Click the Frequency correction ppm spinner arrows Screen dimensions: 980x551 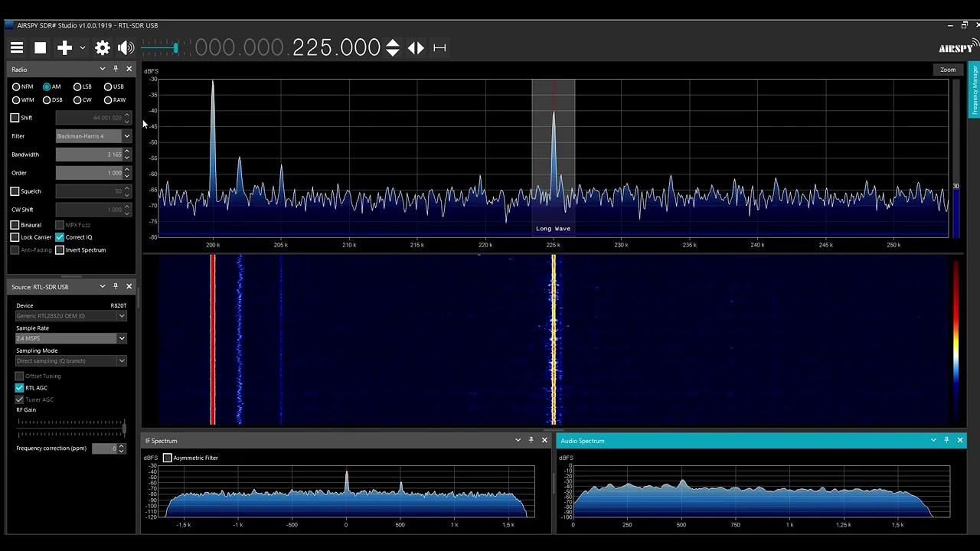[121, 448]
